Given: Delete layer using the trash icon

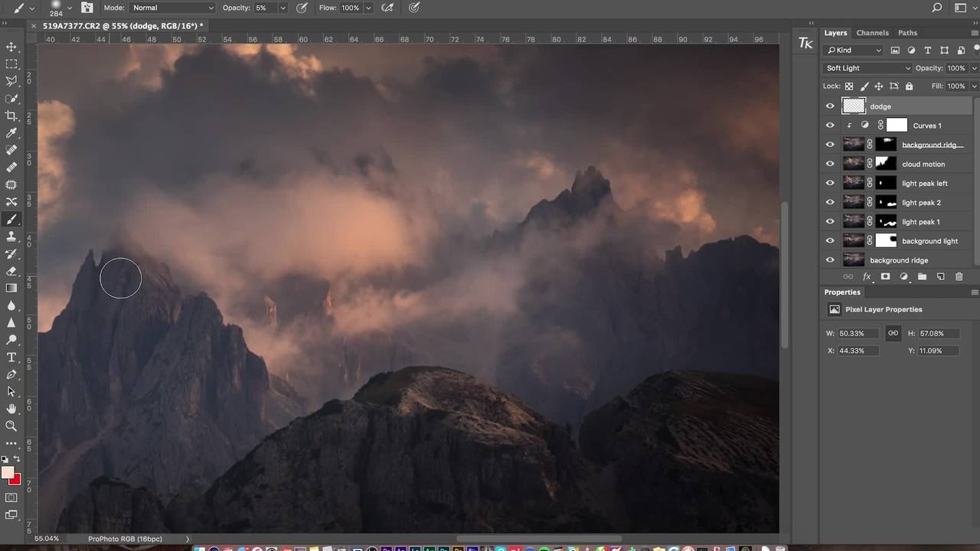Looking at the screenshot, I should 959,276.
